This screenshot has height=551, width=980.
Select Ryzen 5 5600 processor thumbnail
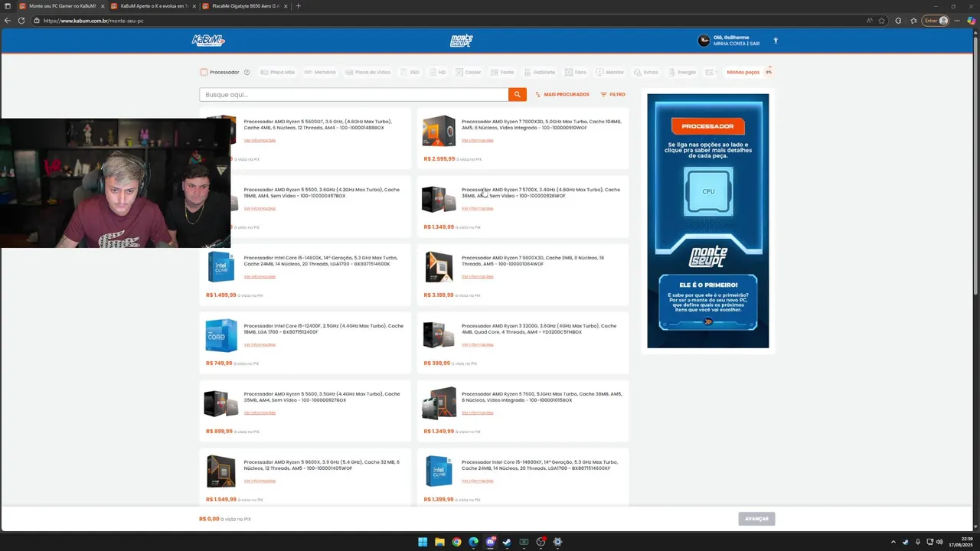(221, 403)
